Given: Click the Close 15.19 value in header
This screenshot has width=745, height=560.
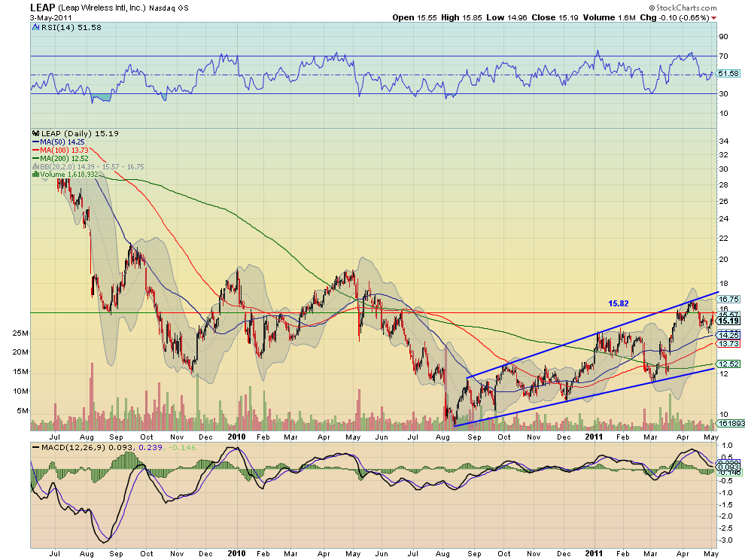Looking at the screenshot, I should (555, 17).
